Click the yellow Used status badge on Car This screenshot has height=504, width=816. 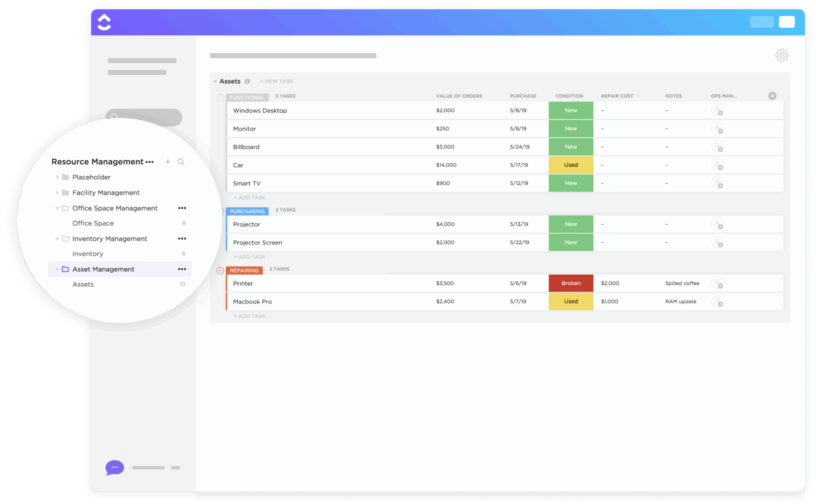571,165
